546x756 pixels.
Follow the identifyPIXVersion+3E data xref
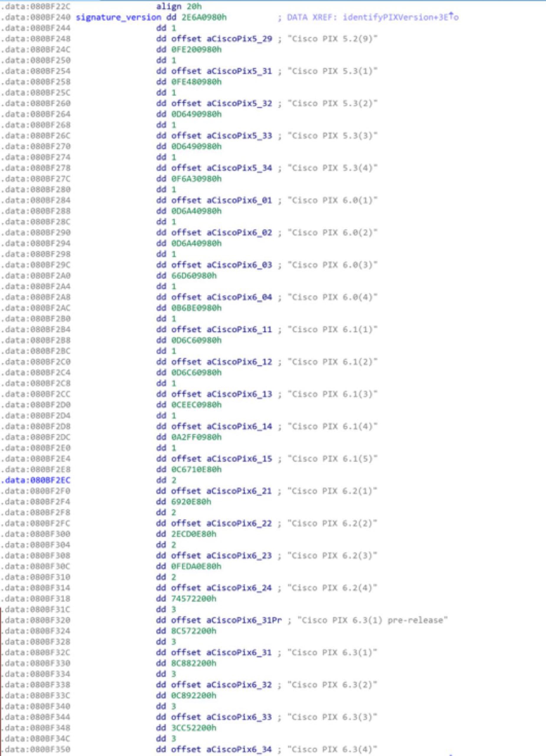401,17
